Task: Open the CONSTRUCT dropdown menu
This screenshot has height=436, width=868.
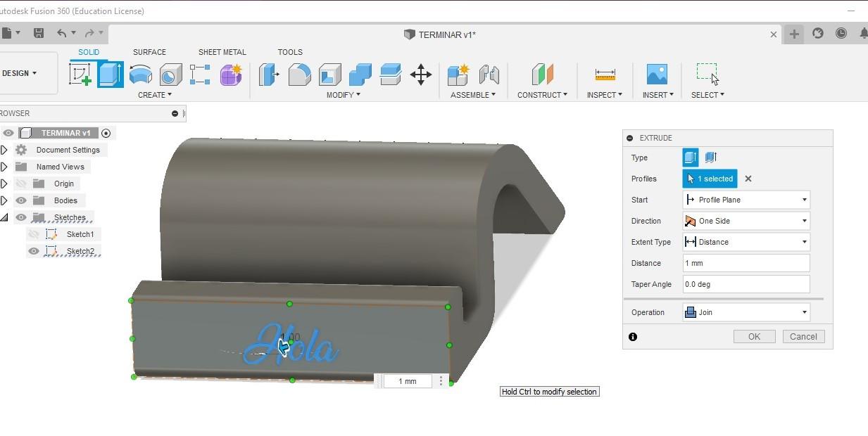Action: pyautogui.click(x=542, y=95)
